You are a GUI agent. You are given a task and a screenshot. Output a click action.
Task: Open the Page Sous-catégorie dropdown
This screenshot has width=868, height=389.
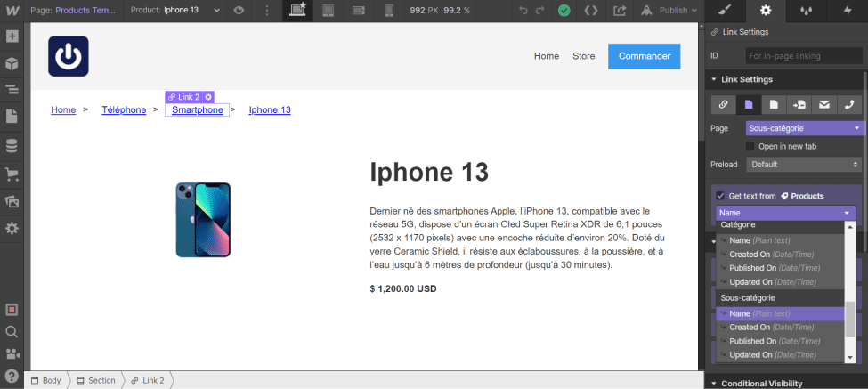point(804,128)
